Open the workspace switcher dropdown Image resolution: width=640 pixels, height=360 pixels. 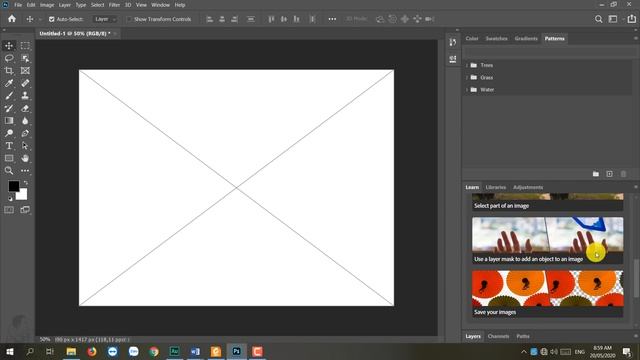click(615, 19)
